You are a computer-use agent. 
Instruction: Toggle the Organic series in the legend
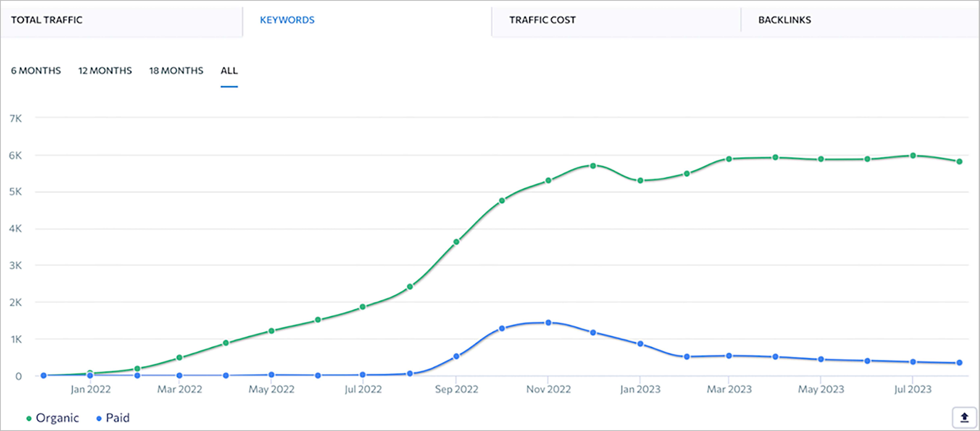pos(57,418)
